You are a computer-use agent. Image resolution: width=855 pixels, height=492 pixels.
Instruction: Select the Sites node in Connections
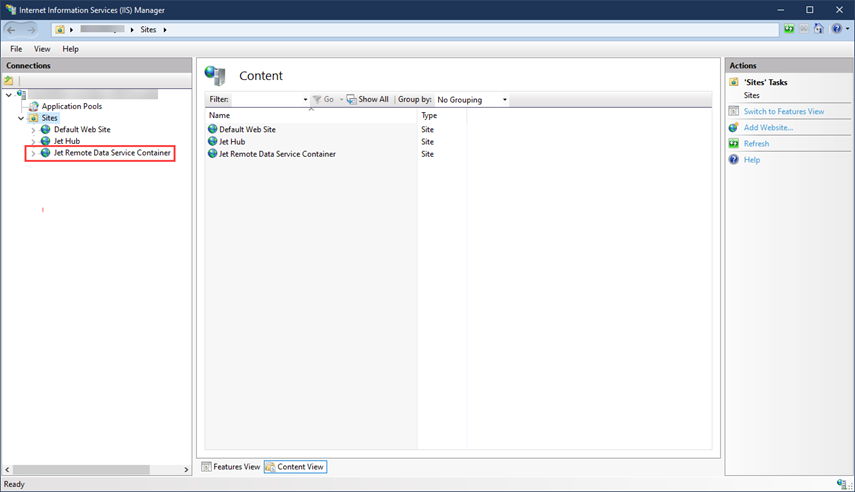(49, 118)
